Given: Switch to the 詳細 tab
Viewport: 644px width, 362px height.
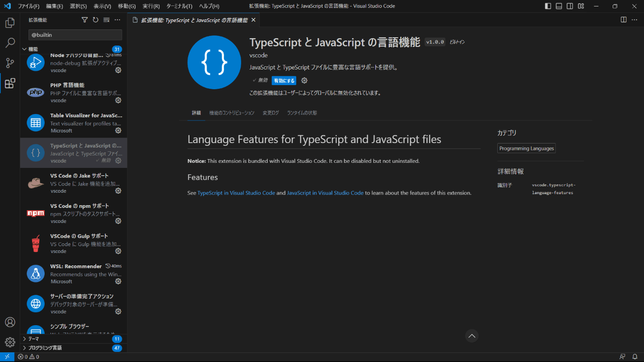Looking at the screenshot, I should tap(196, 113).
